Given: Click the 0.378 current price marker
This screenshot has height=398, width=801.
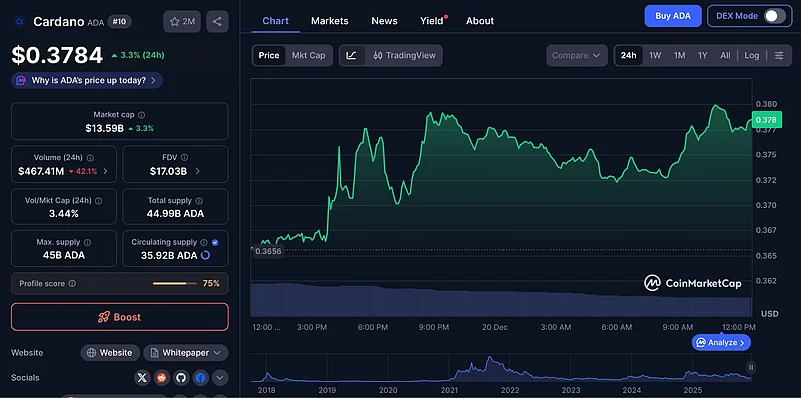Looking at the screenshot, I should pyautogui.click(x=766, y=120).
